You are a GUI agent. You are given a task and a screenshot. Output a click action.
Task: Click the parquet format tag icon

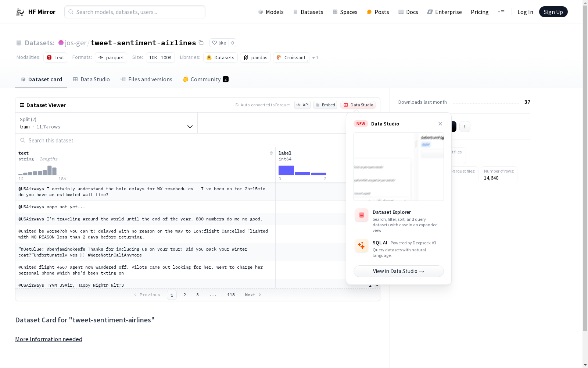pyautogui.click(x=101, y=57)
